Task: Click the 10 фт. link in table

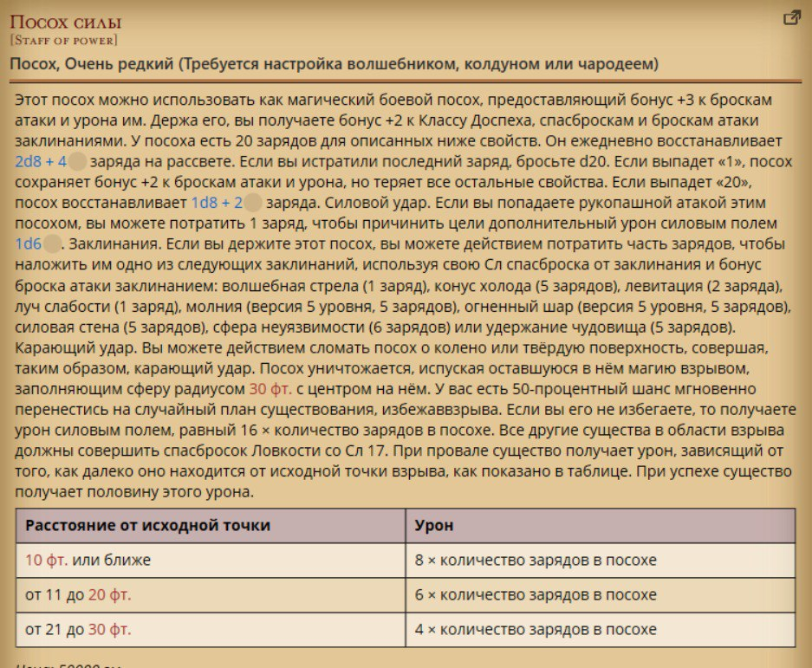Action: tap(46, 560)
